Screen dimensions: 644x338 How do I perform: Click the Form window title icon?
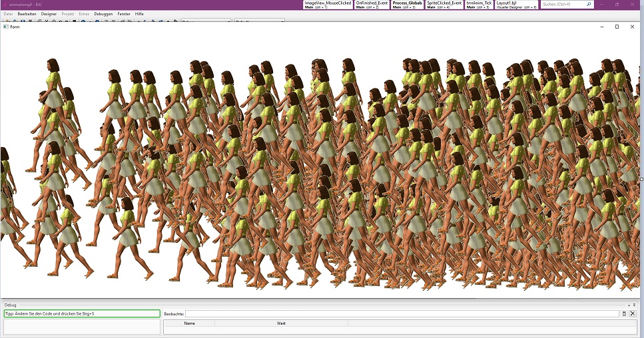click(x=6, y=27)
